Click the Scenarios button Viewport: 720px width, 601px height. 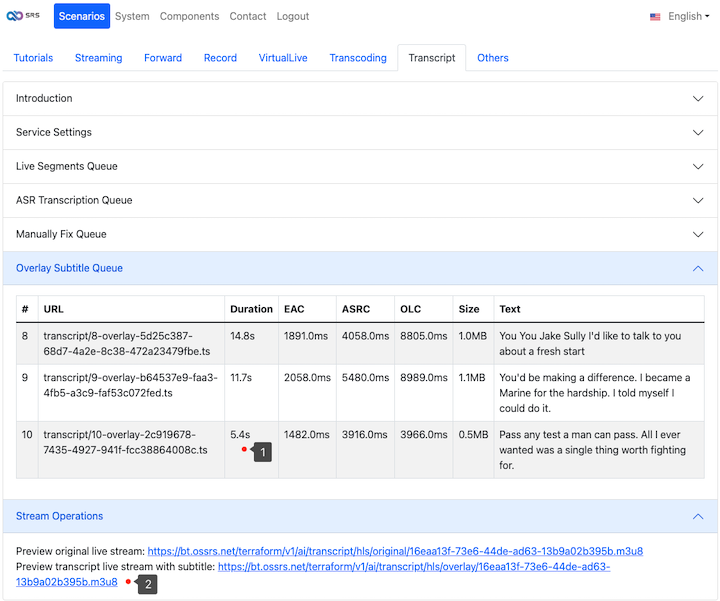click(81, 17)
